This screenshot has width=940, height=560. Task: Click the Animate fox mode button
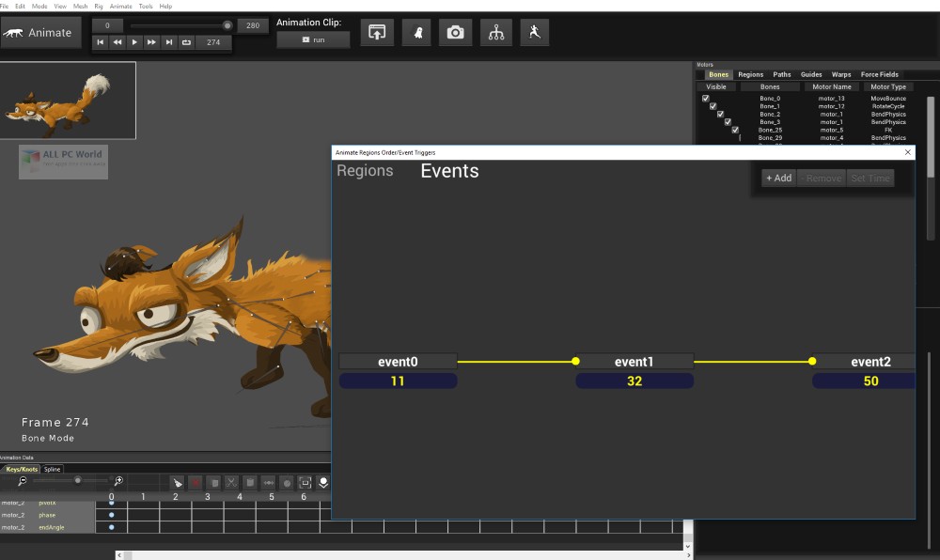40,31
